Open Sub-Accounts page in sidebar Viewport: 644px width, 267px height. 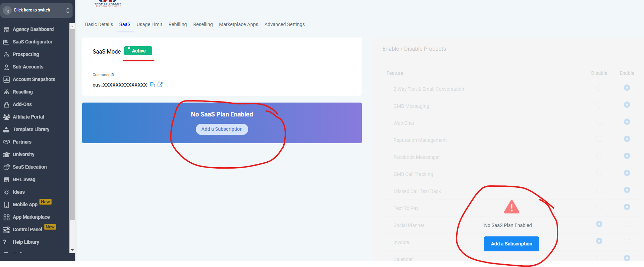pos(28,67)
